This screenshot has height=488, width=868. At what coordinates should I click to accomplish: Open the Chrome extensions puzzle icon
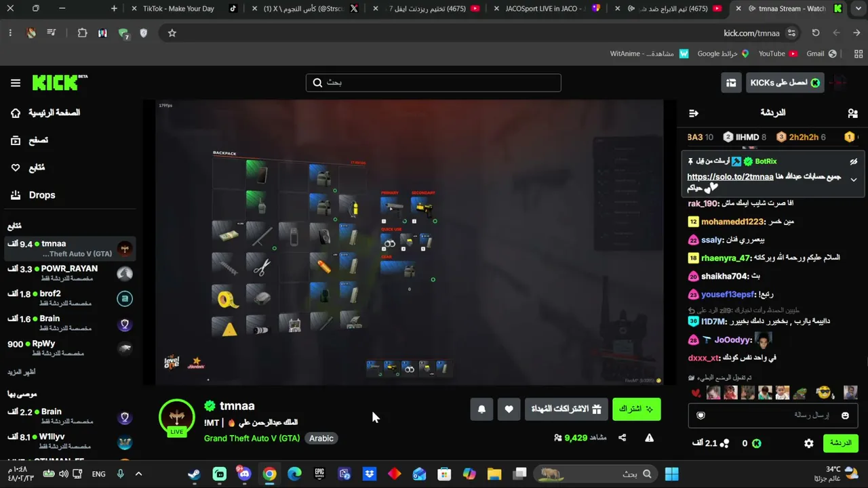(x=83, y=33)
